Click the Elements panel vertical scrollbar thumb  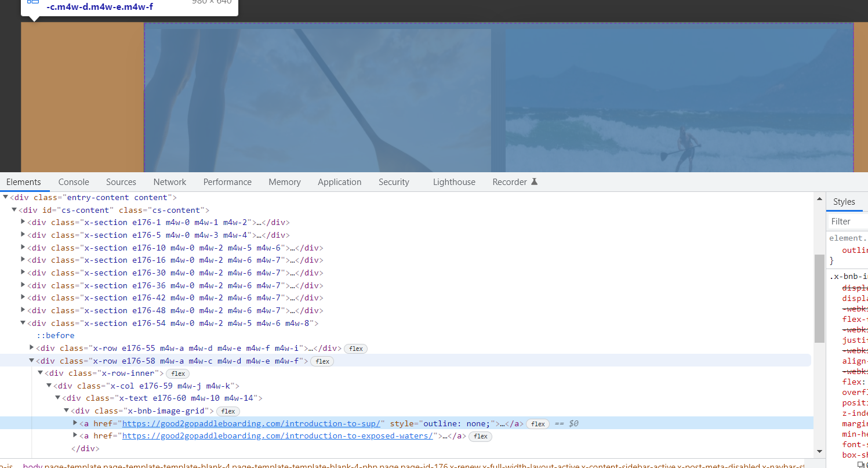click(x=819, y=298)
